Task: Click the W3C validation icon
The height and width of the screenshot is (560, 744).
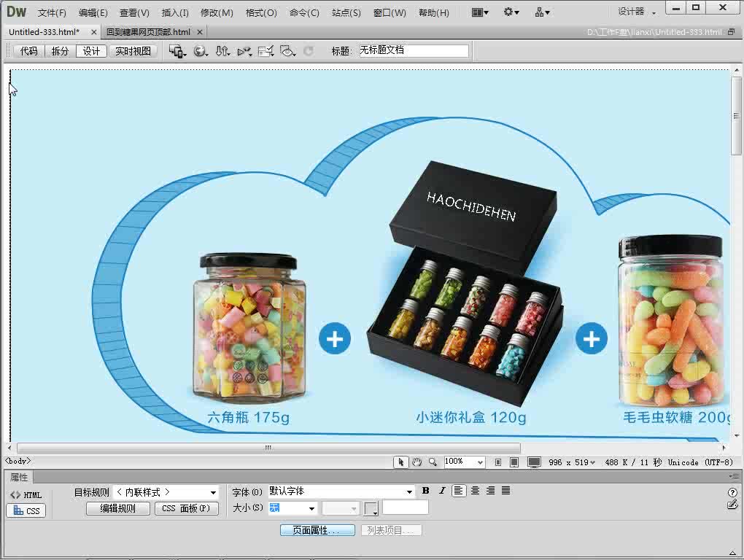Action: point(244,51)
